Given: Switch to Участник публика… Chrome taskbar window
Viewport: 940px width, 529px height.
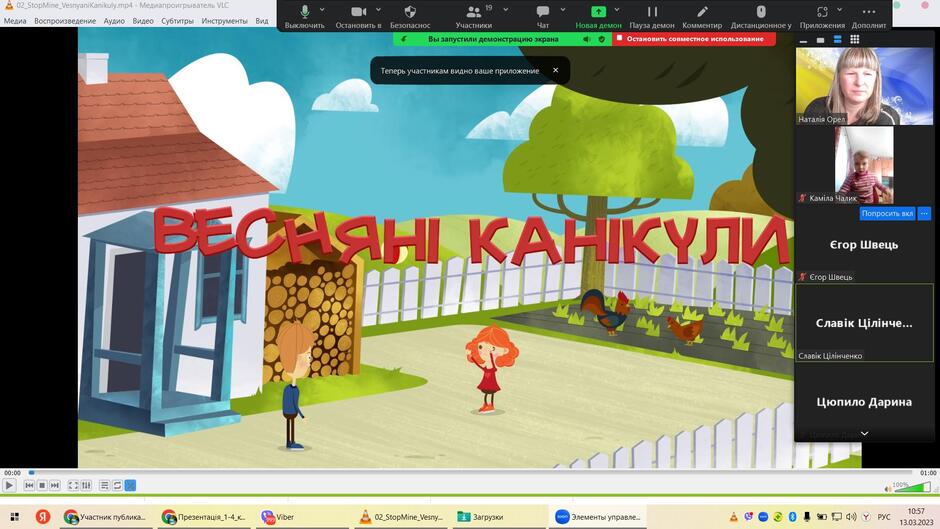Looking at the screenshot, I should click(106, 516).
